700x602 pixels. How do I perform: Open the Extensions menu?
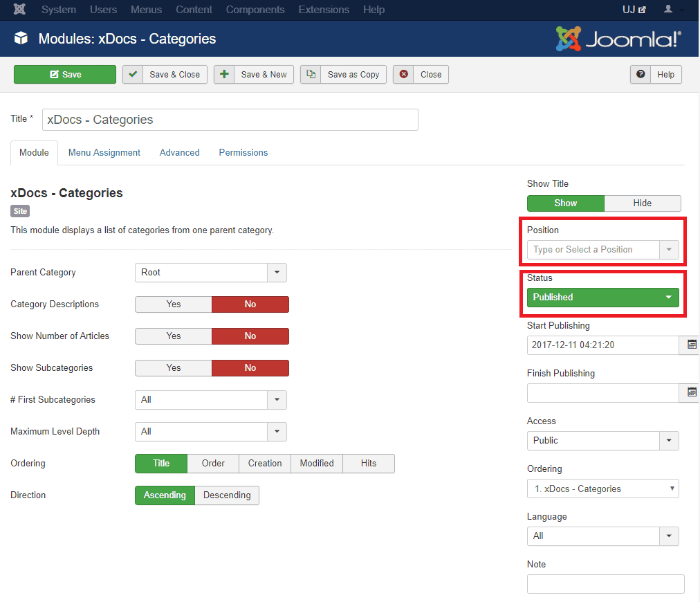coord(324,10)
